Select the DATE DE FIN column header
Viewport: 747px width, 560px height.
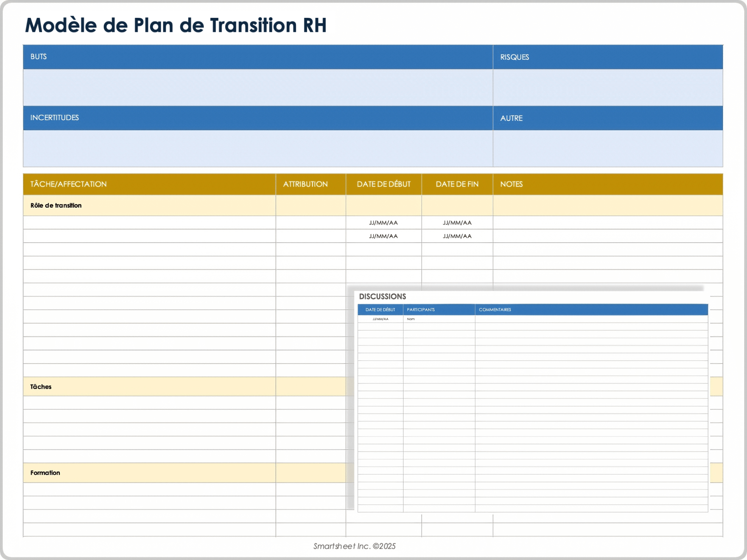(457, 184)
